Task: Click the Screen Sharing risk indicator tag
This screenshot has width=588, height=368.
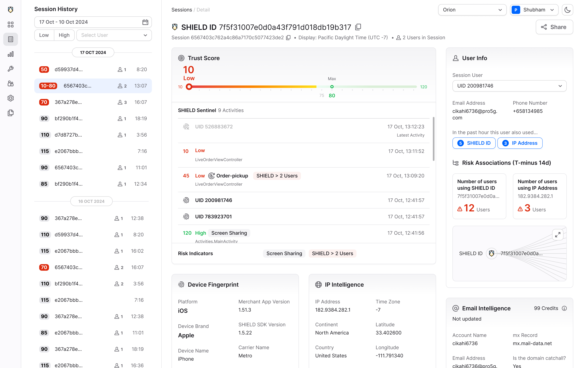Action: (284, 253)
